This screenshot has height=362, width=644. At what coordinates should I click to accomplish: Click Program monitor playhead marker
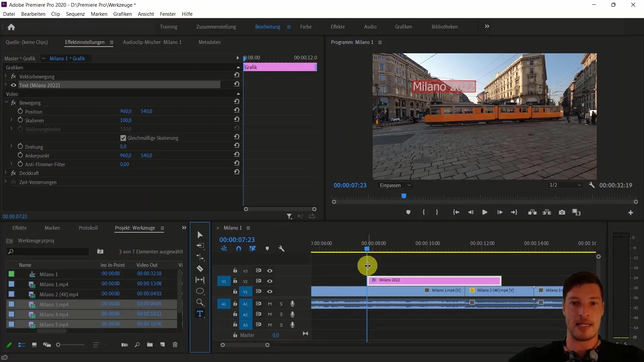(404, 196)
